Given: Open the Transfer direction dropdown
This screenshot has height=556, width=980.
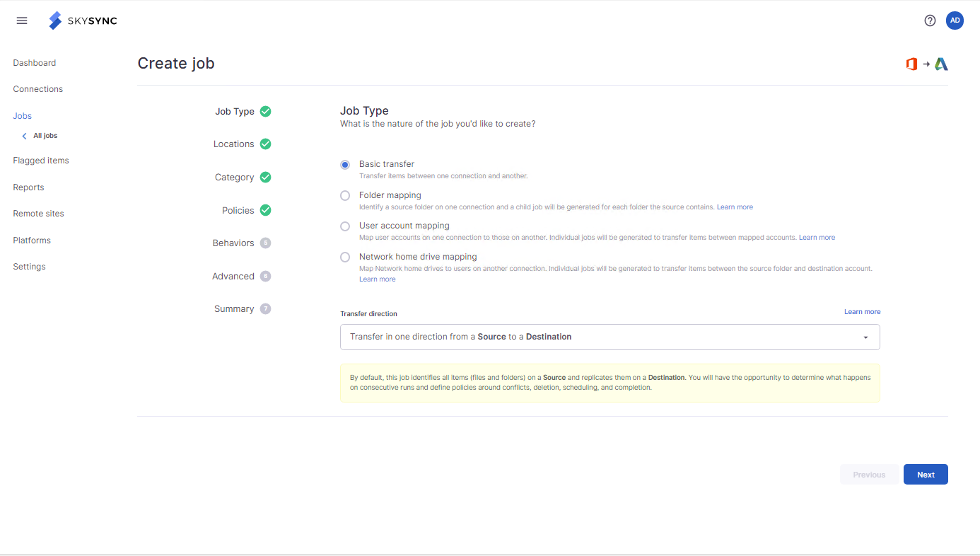Looking at the screenshot, I should point(609,337).
